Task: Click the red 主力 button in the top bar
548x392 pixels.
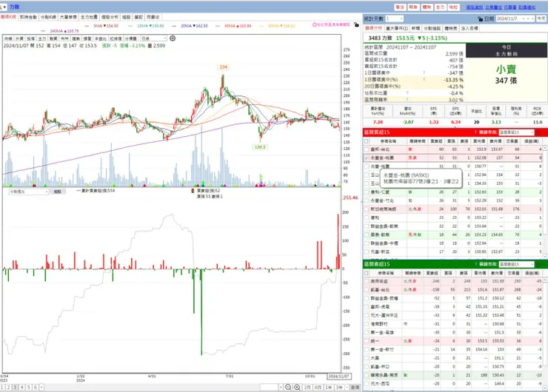Action: pos(441,7)
